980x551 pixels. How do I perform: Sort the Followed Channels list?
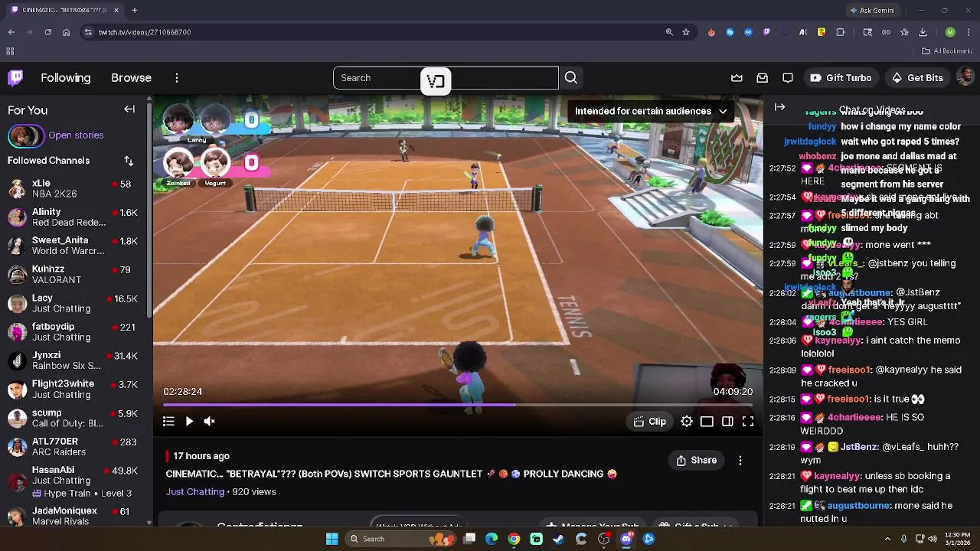point(129,161)
